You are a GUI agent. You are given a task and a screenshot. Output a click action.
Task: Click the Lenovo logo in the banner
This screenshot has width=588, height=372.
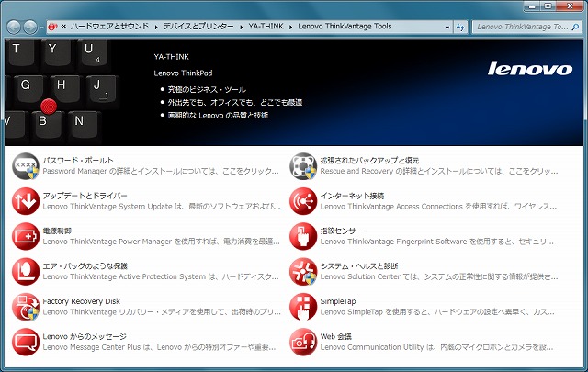click(x=530, y=69)
